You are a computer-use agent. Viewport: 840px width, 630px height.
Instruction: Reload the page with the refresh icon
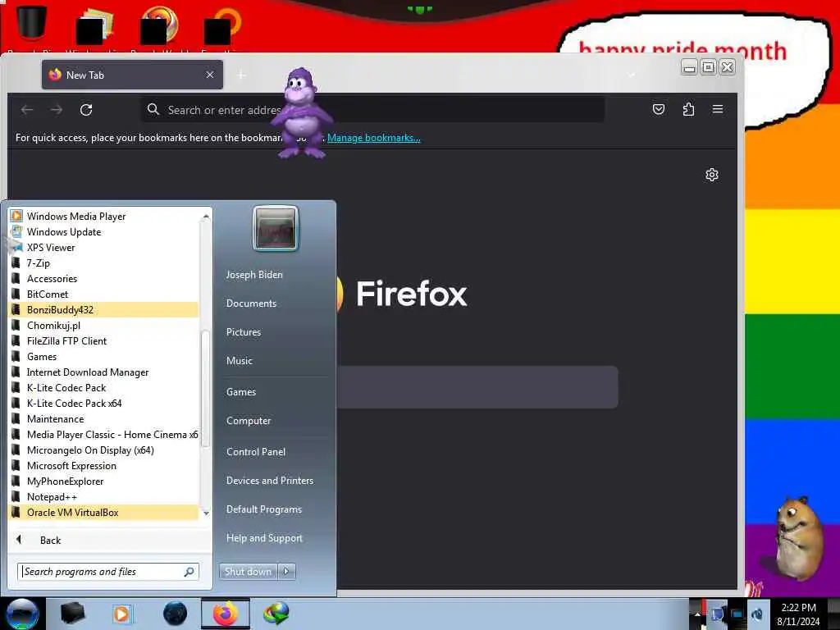click(85, 110)
